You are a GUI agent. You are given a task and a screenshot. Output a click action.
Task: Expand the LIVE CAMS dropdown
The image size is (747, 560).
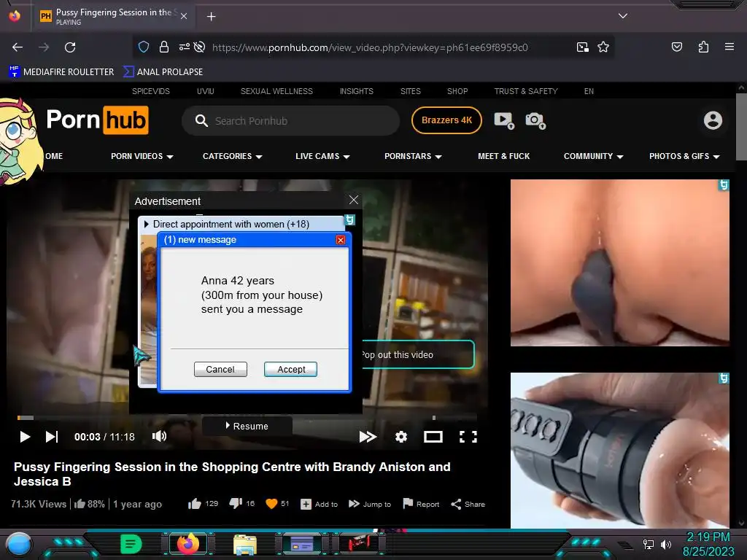click(322, 156)
